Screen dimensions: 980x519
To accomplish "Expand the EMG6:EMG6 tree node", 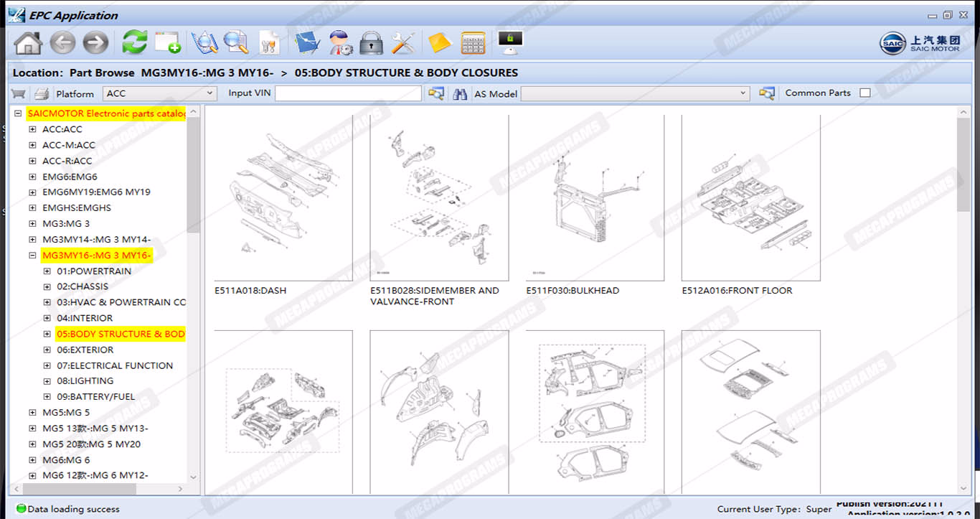I will point(32,177).
